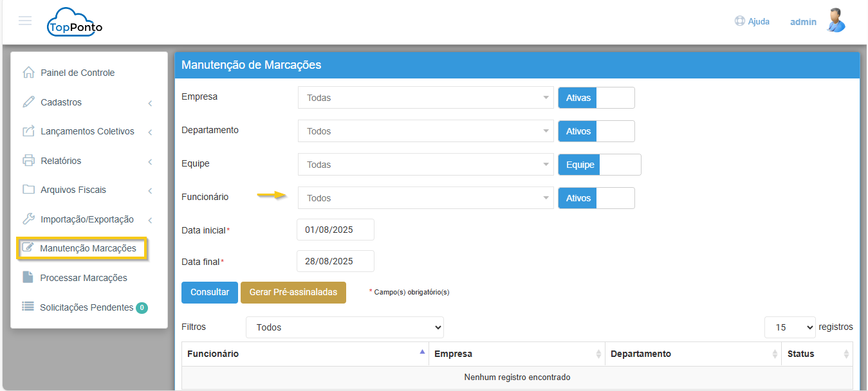Open the Funcionário dropdown
868x391 pixels.
click(425, 198)
